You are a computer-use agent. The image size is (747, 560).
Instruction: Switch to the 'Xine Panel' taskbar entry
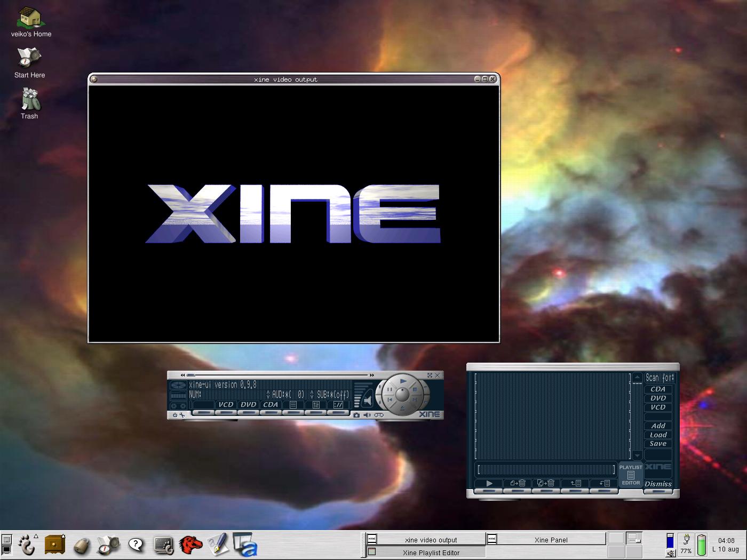click(x=546, y=540)
